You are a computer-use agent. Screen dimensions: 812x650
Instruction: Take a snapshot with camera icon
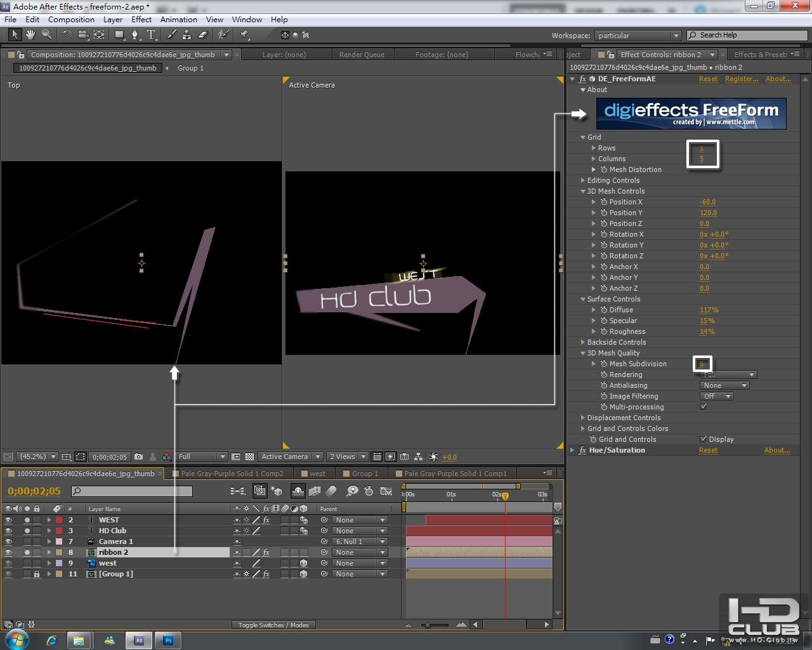click(x=139, y=456)
